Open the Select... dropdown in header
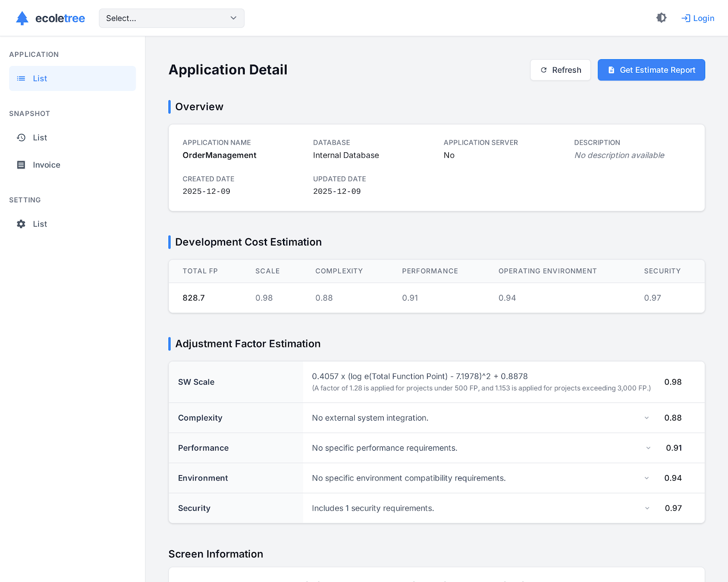Viewport: 728px width, 582px height. point(172,18)
